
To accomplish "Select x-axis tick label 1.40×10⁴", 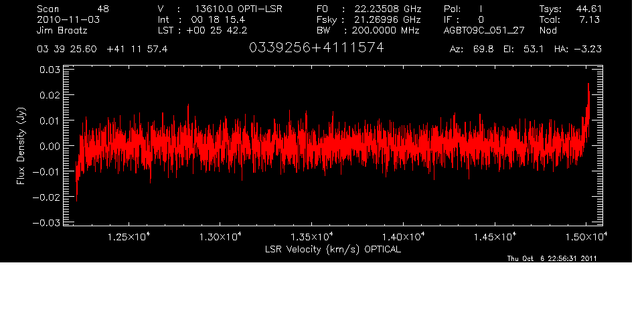I will pyautogui.click(x=403, y=237).
